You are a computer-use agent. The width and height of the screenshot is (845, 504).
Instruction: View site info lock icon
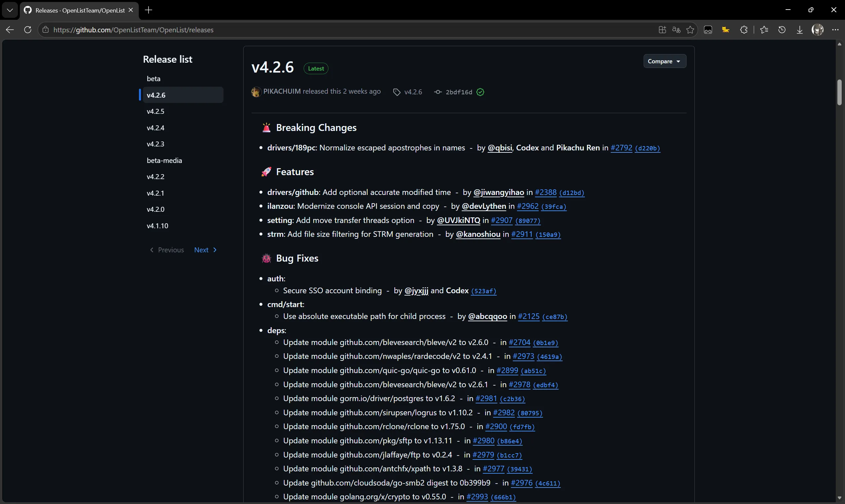point(46,30)
